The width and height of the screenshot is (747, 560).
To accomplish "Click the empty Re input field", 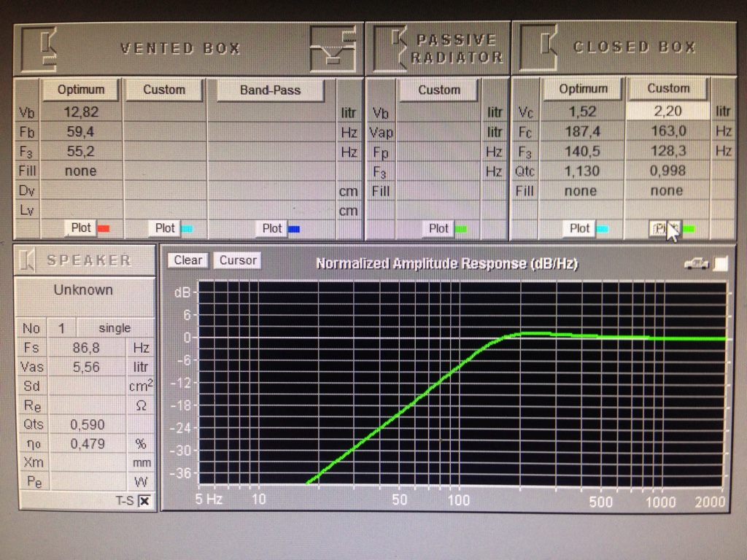I will coord(87,405).
